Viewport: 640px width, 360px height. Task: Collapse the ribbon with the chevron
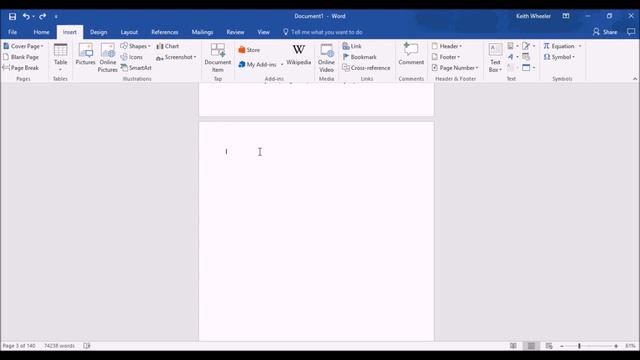635,79
